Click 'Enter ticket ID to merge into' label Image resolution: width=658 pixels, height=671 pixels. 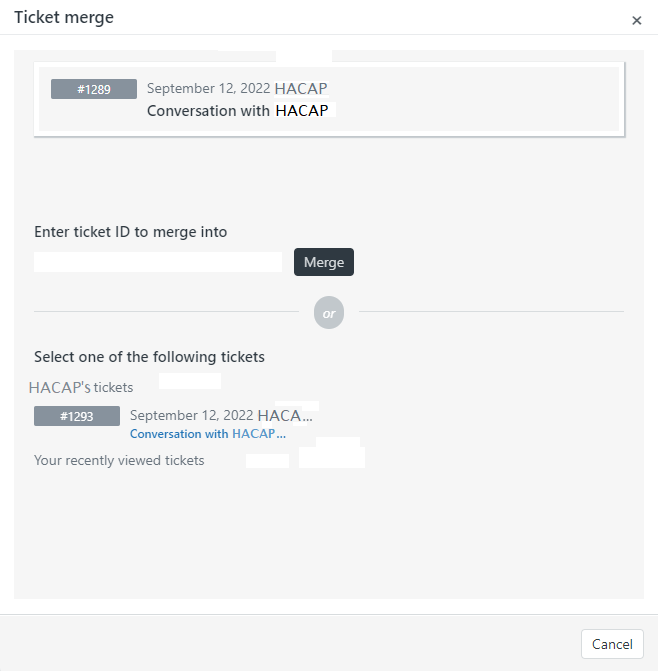click(131, 232)
